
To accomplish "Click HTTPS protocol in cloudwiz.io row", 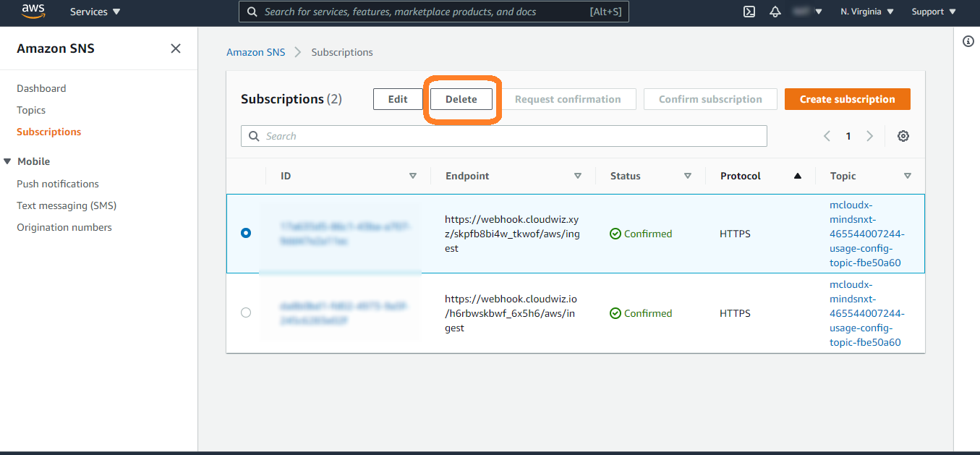I will coord(735,313).
